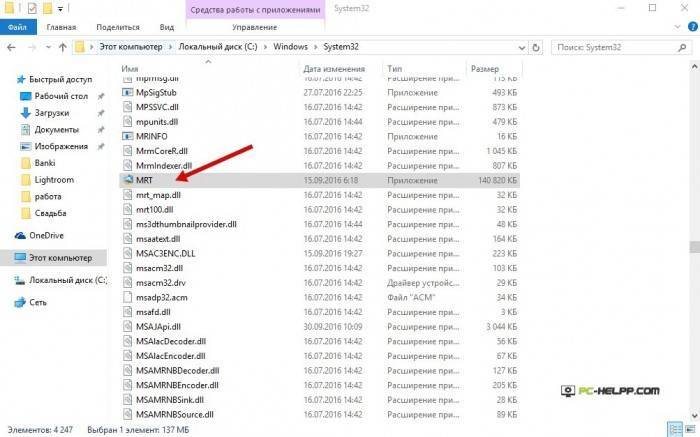Select the MSAlacDecoder.dll file name
The width and height of the screenshot is (700, 437).
[171, 341]
